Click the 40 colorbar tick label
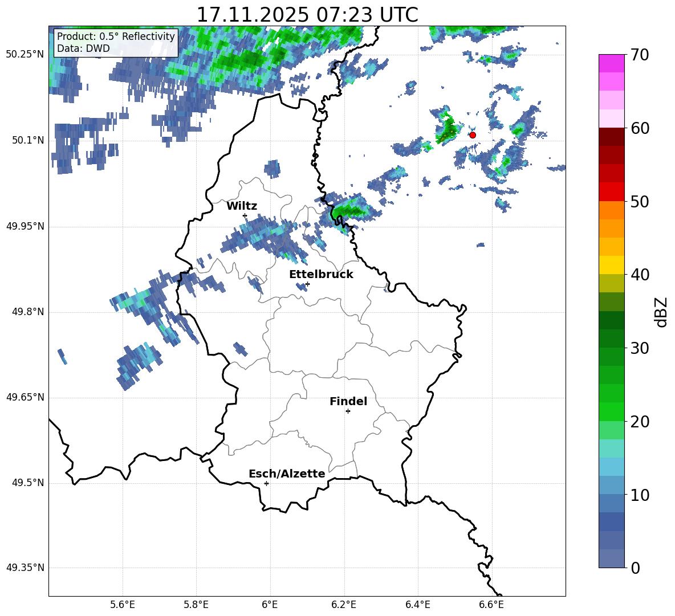The height and width of the screenshot is (616, 675). (640, 275)
